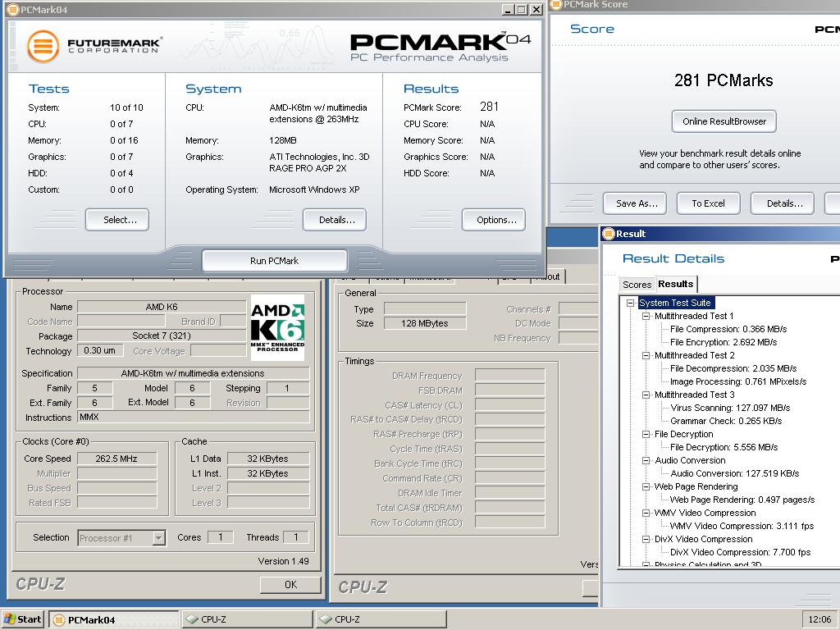
Task: Switch to second CPU-Z taskbar button
Action: click(x=381, y=619)
